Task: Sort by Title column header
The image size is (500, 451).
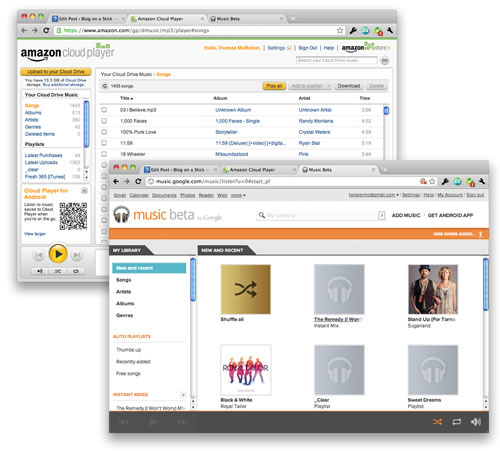Action: pos(126,98)
